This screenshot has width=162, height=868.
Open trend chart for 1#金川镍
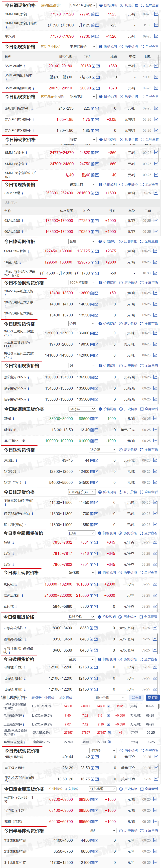tap(155, 262)
